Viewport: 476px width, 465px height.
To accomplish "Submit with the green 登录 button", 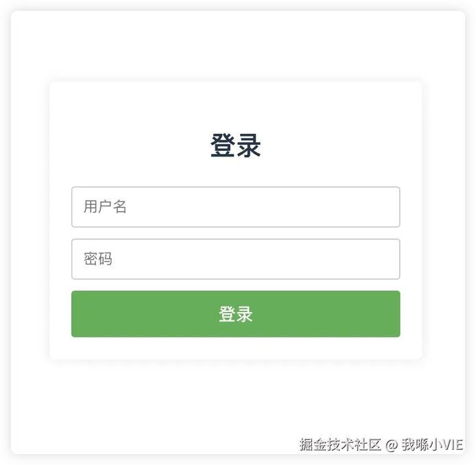I will click(235, 314).
